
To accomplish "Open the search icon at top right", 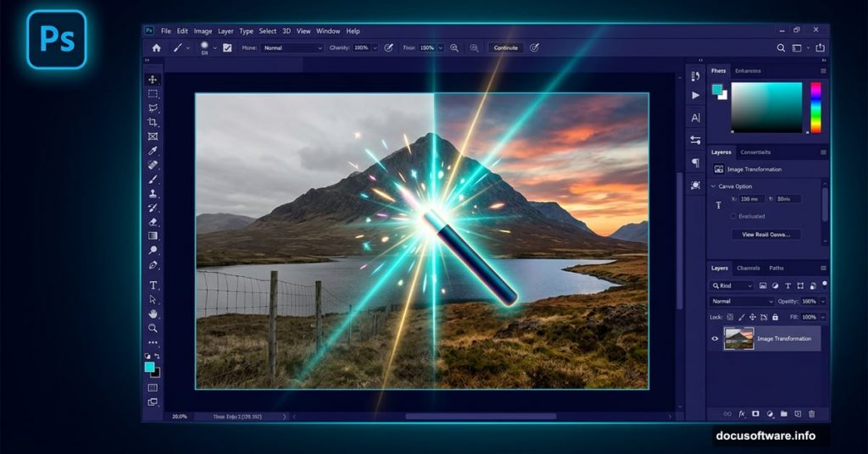I will point(781,48).
